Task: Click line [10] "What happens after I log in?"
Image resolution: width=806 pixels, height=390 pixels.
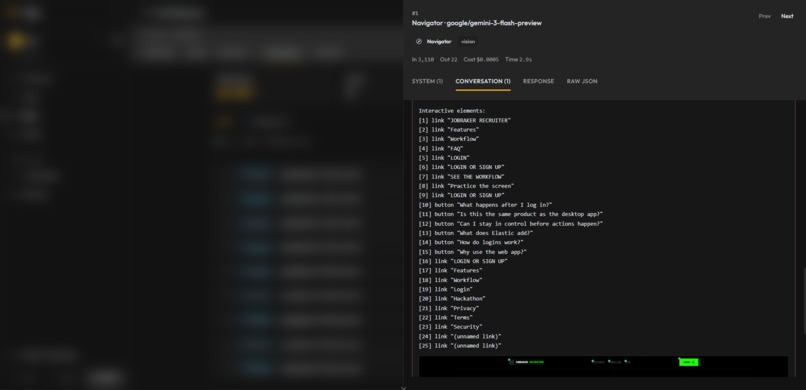Action: (485, 205)
